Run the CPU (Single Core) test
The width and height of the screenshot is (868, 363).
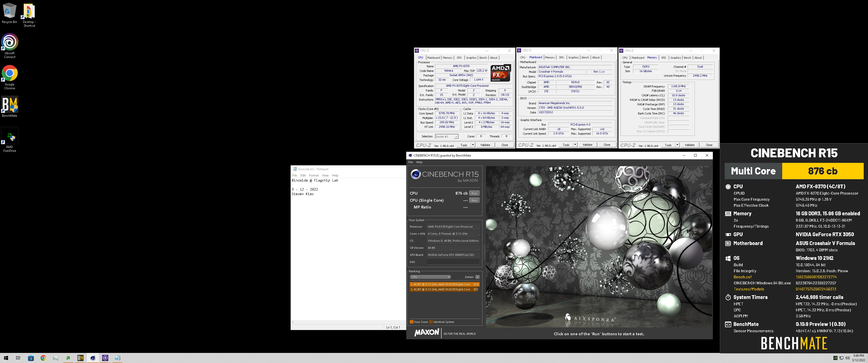pyautogui.click(x=474, y=200)
